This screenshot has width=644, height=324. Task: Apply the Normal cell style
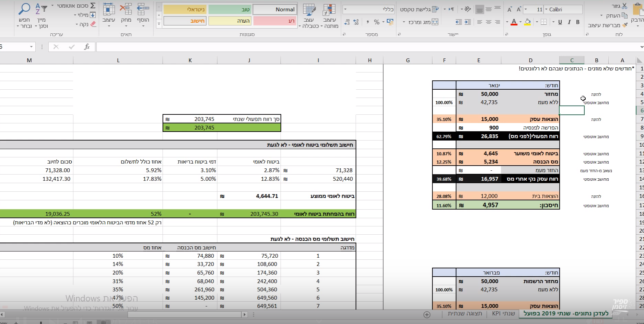(275, 10)
